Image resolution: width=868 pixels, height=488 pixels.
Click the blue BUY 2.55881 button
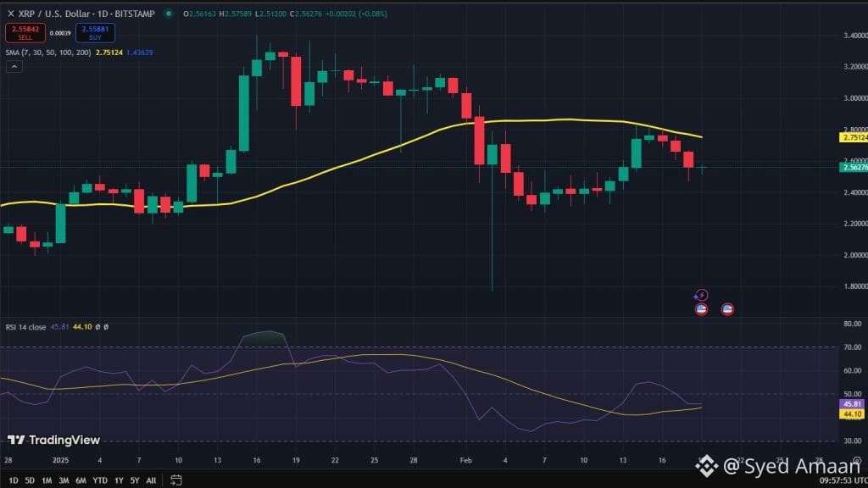[95, 33]
